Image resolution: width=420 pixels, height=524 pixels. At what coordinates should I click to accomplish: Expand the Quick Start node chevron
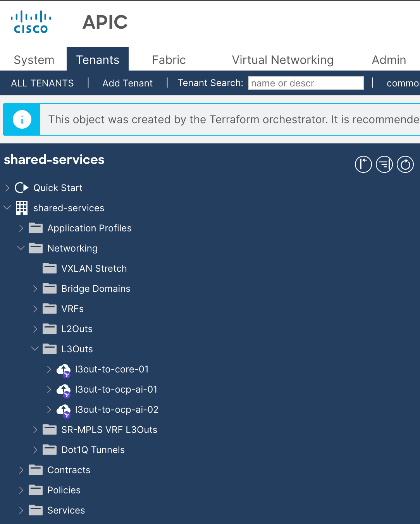point(7,188)
